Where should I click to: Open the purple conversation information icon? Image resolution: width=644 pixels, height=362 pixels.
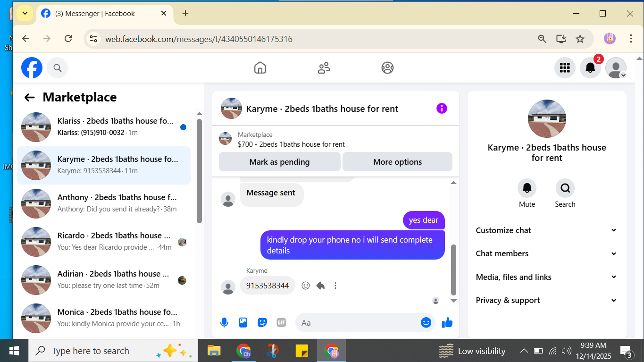pyautogui.click(x=442, y=109)
